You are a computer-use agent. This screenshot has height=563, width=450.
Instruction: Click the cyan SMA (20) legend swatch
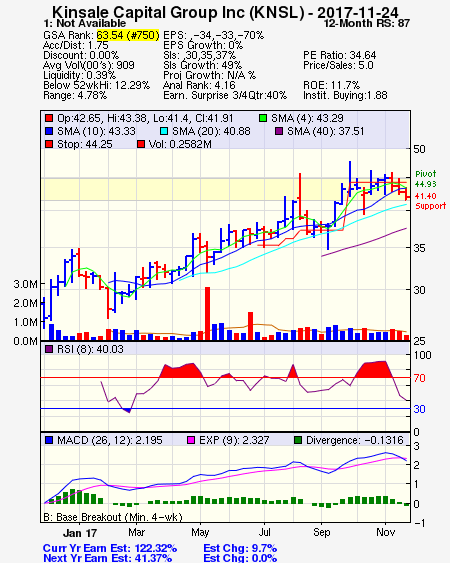(164, 131)
